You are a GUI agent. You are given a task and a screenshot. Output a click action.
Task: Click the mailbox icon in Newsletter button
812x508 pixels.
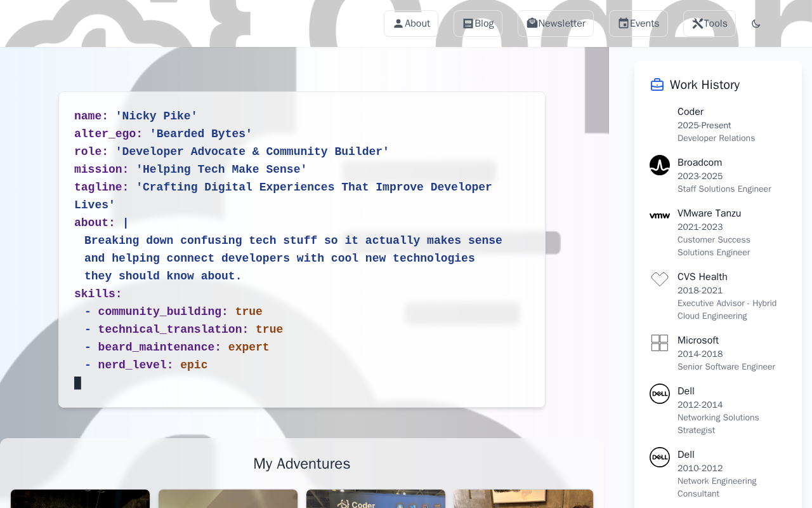532,23
